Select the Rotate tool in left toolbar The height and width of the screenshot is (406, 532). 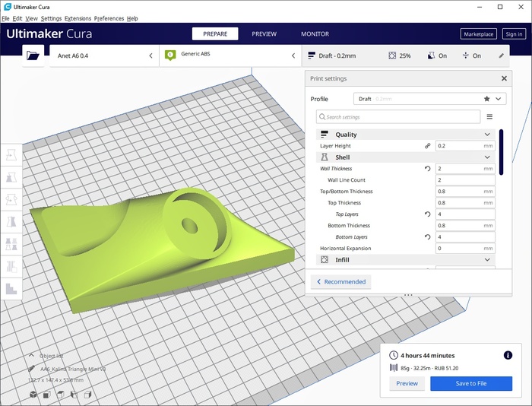(11, 199)
